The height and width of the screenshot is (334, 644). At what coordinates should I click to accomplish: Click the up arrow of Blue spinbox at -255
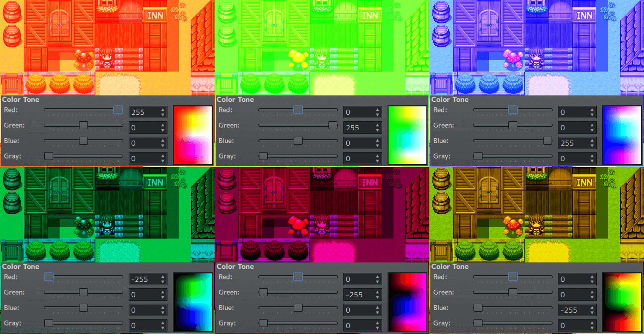(x=592, y=307)
